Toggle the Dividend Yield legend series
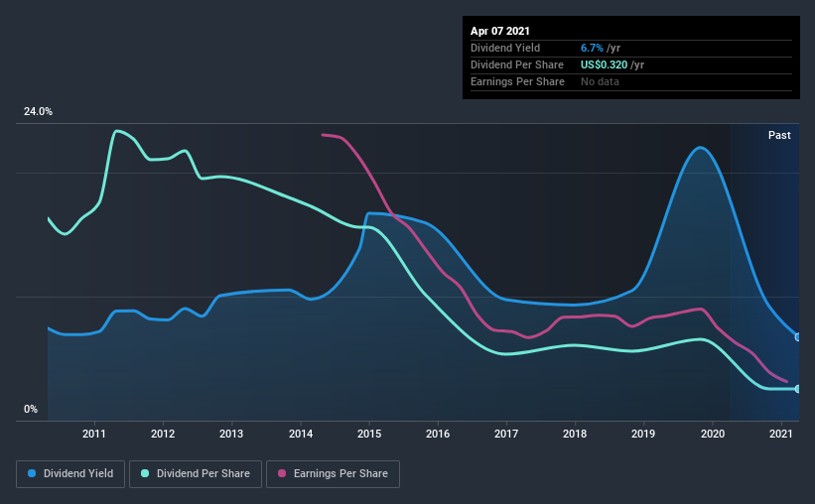The image size is (815, 504). pos(70,474)
